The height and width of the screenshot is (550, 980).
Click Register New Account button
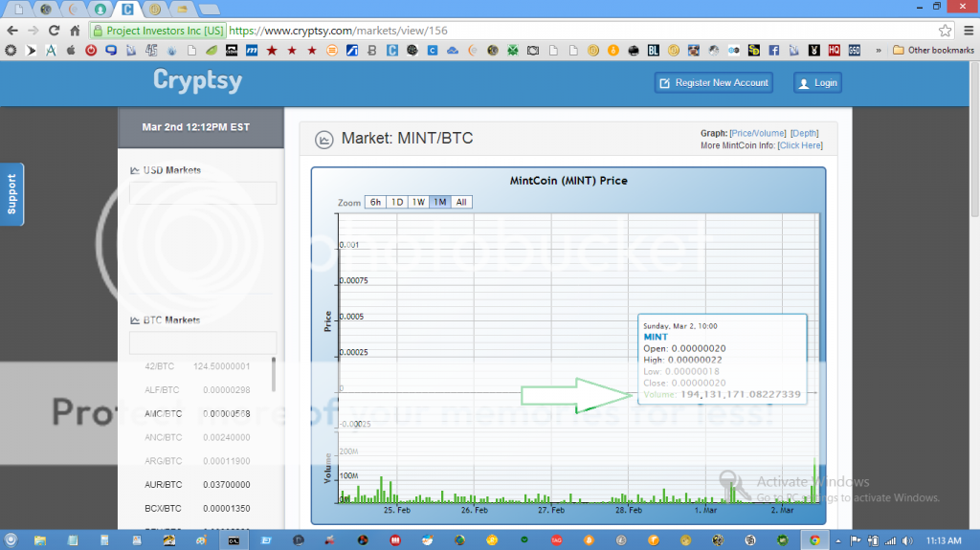pyautogui.click(x=714, y=82)
